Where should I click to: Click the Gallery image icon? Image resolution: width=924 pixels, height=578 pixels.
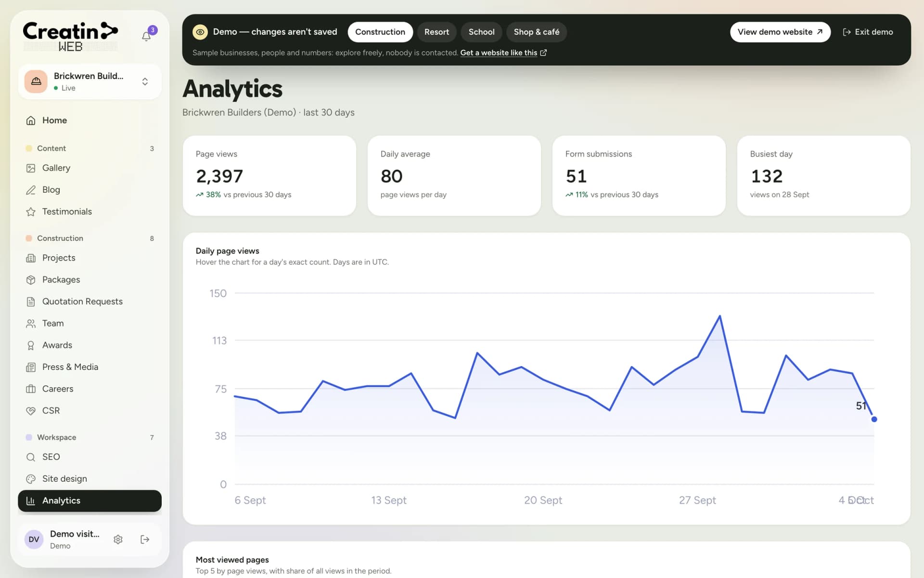pos(31,168)
